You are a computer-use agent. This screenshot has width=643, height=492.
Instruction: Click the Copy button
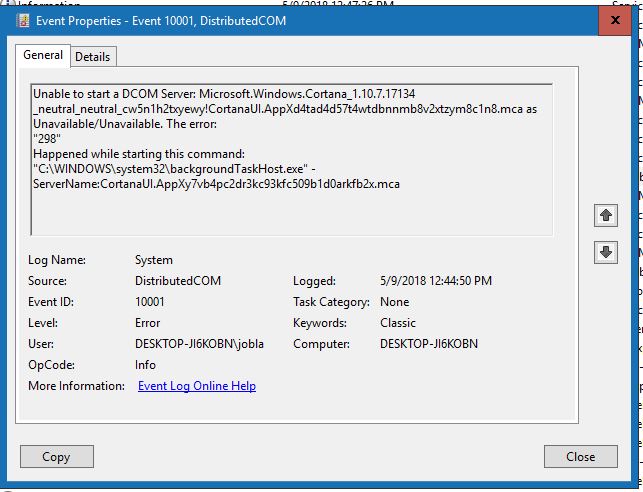pos(57,456)
